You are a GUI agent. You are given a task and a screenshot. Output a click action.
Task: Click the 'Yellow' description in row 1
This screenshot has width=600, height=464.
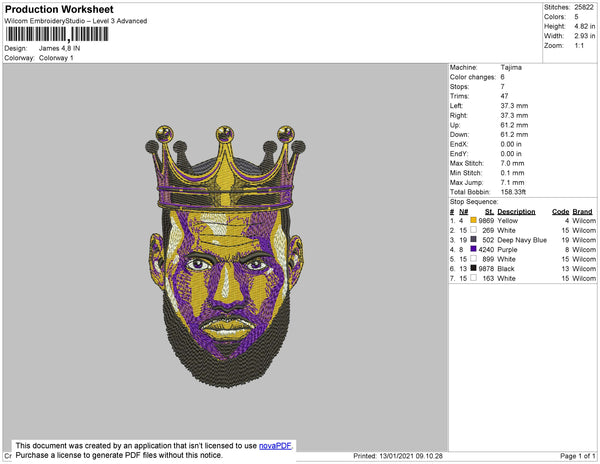coord(507,221)
